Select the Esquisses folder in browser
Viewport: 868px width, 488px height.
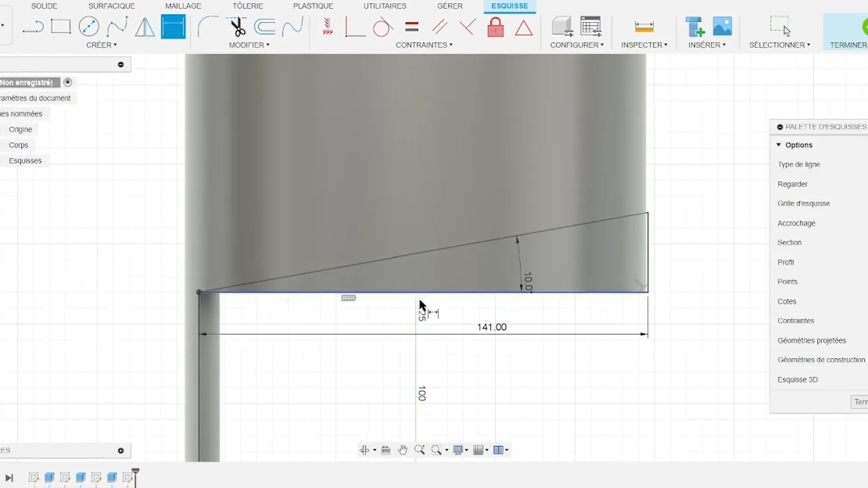coord(25,160)
